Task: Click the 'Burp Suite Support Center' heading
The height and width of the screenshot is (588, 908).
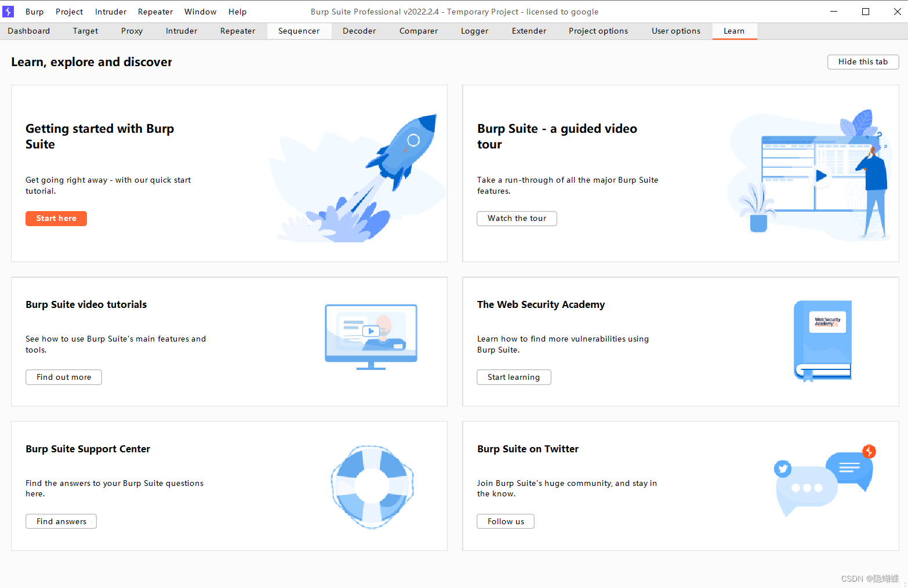Action: point(88,449)
